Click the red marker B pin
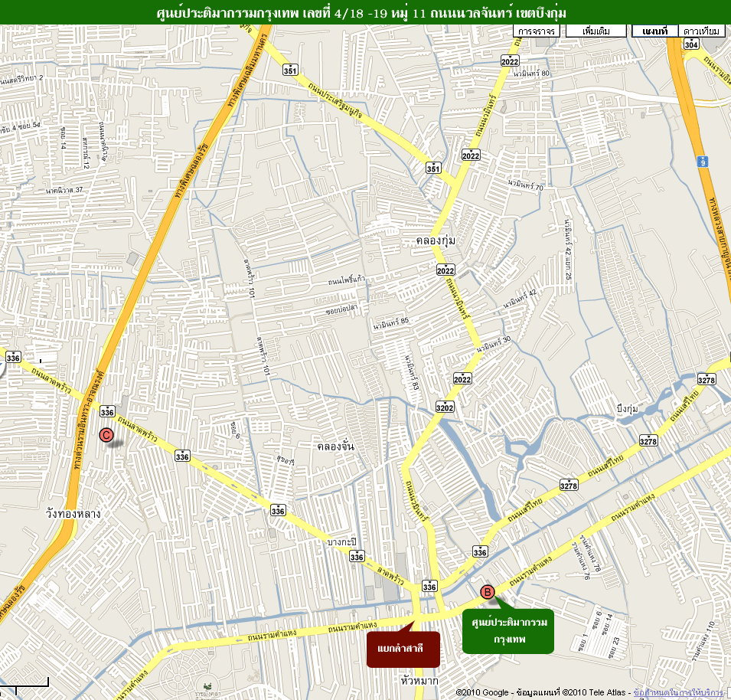Viewport: 731px width, 700px height. coord(487,592)
